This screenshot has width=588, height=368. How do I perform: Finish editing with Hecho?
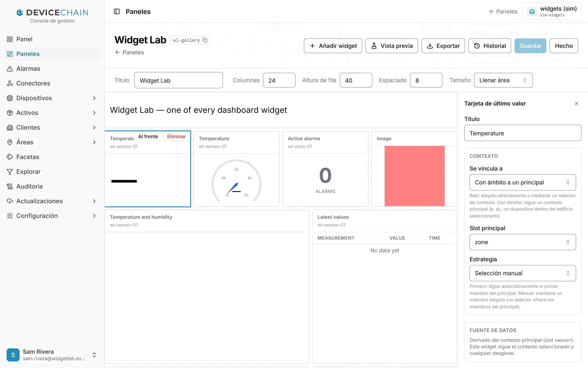tap(564, 46)
